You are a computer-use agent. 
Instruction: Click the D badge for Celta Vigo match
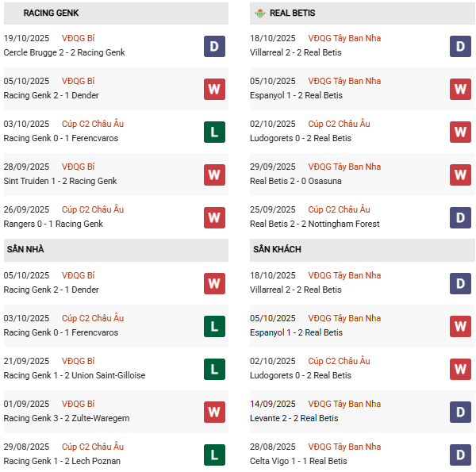coord(461,455)
